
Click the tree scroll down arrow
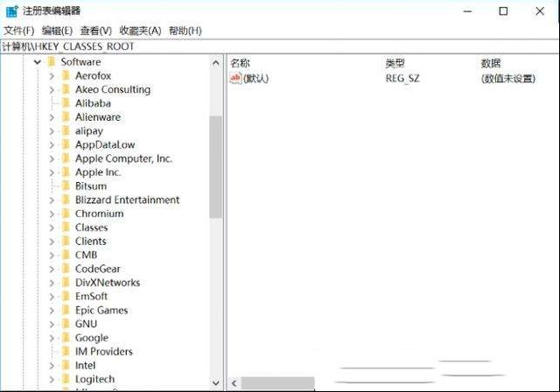coord(216,382)
